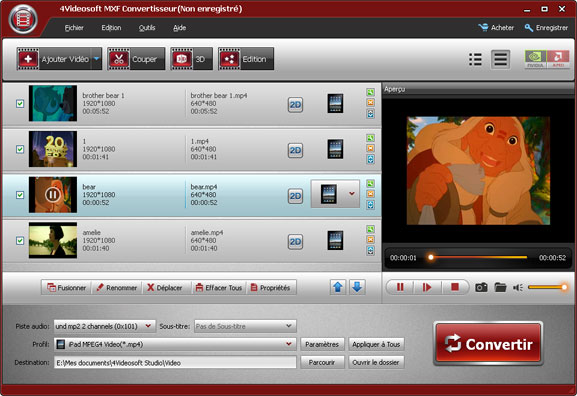
Task: Take a snapshot with camera icon
Action: [481, 287]
